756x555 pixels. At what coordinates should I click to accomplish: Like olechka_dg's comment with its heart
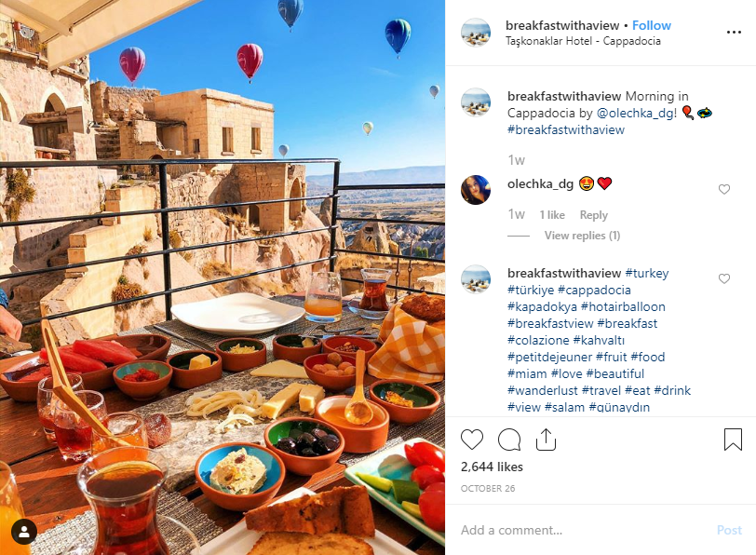pyautogui.click(x=724, y=189)
